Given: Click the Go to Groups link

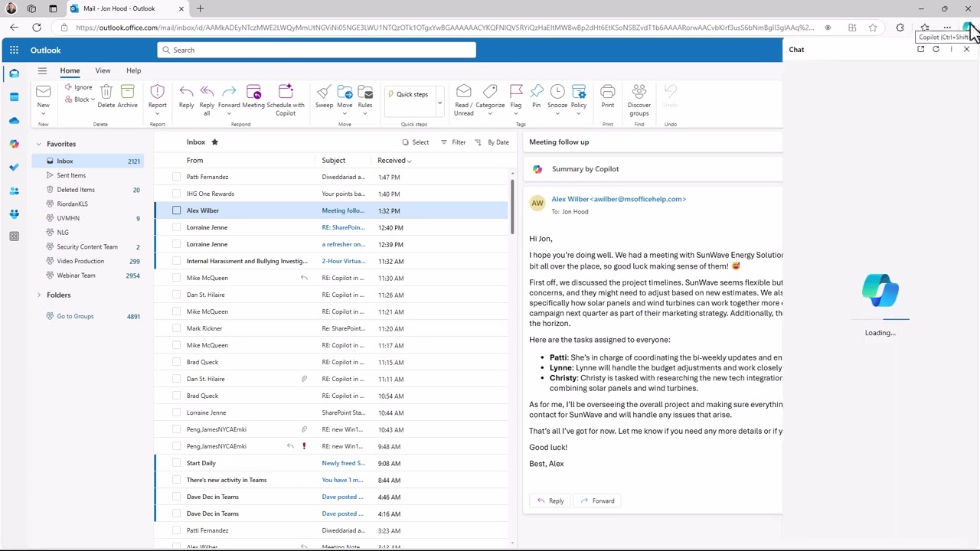Looking at the screenshot, I should pyautogui.click(x=75, y=316).
